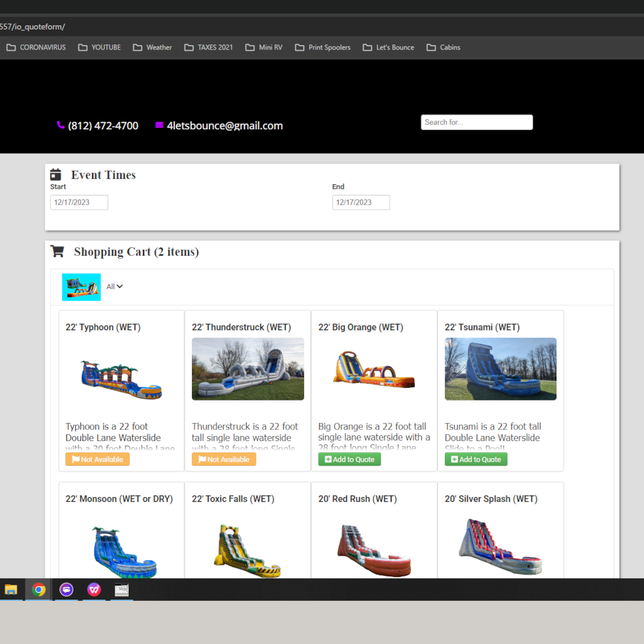Click the phone icon beside (812) 472-4700

[61, 126]
